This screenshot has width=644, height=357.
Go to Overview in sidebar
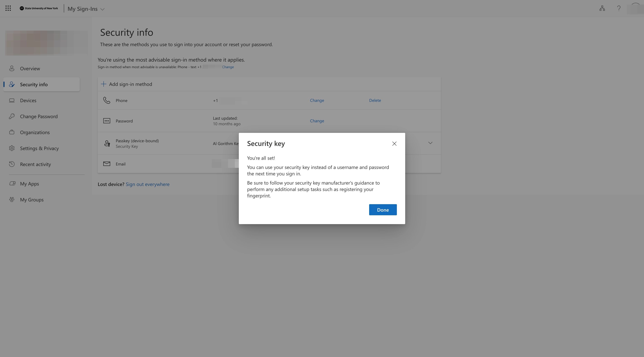click(x=30, y=69)
